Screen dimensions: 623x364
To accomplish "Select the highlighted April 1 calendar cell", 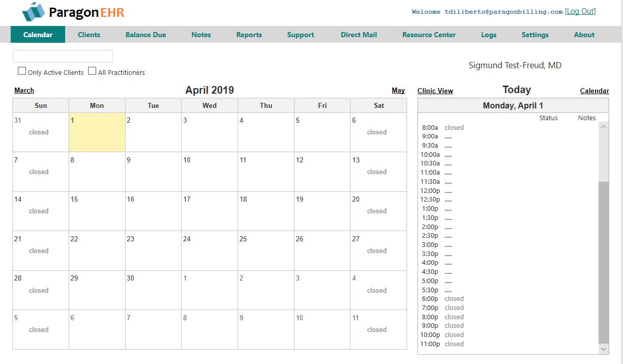I will click(x=97, y=133).
